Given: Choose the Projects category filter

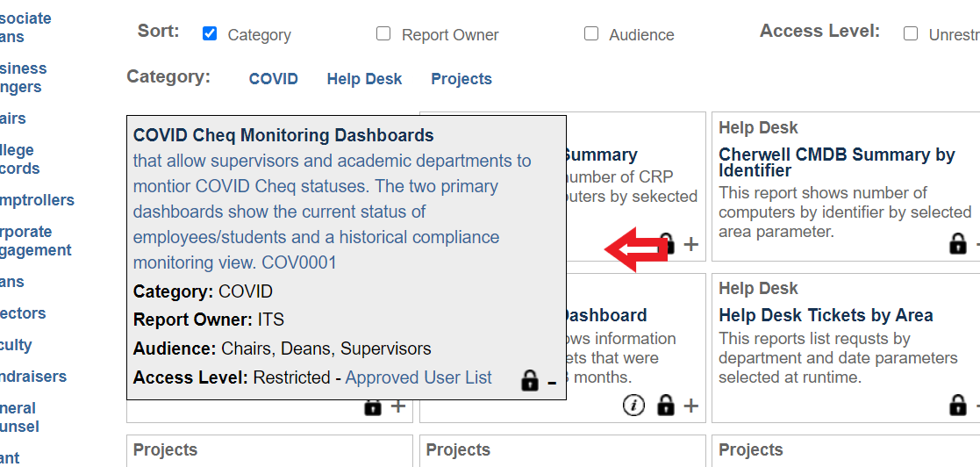Looking at the screenshot, I should pyautogui.click(x=461, y=79).
